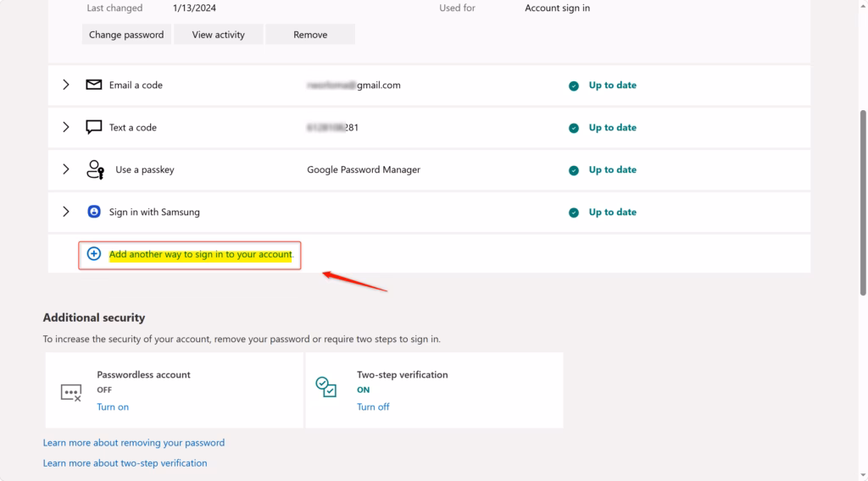Click the Google Password Manager text
This screenshot has height=481, width=868.
point(364,169)
